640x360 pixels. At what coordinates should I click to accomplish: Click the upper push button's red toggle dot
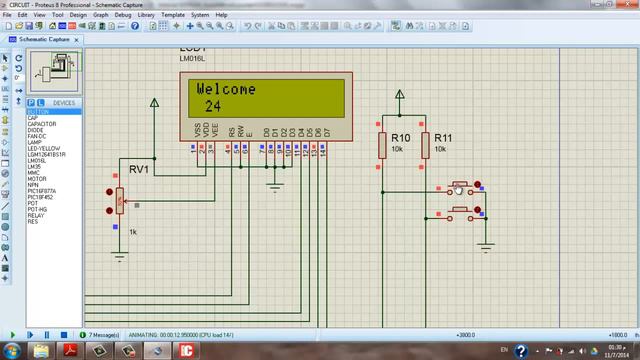tap(477, 184)
